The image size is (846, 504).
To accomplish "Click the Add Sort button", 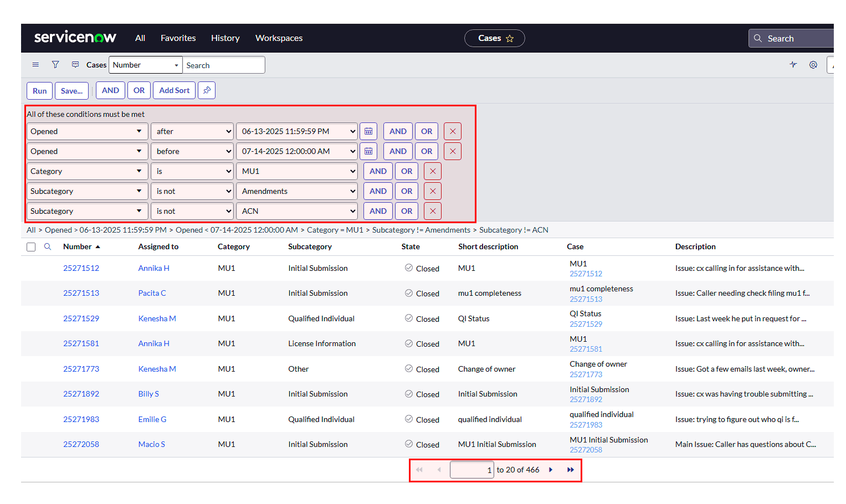I will (174, 90).
